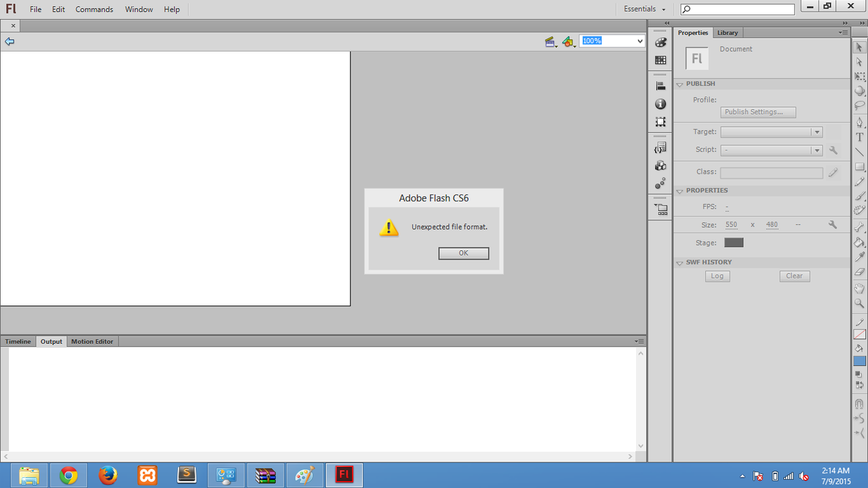Select the Brush tool
868x488 pixels.
(859, 197)
